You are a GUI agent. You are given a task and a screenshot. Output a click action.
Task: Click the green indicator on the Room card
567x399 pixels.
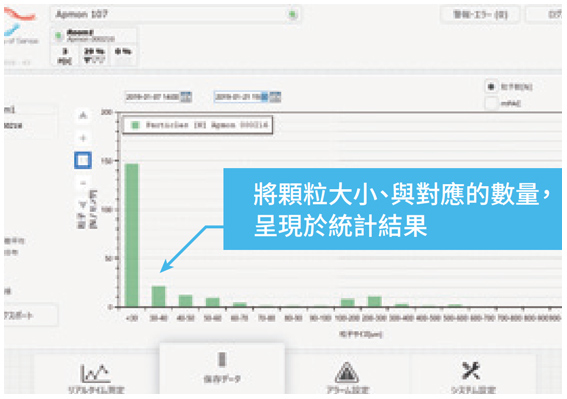coord(58,35)
